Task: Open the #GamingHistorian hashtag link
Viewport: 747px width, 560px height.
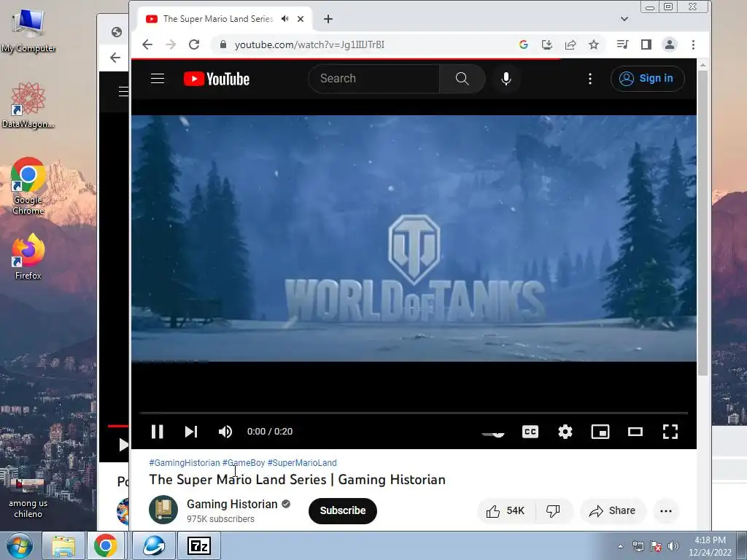Action: (185, 463)
